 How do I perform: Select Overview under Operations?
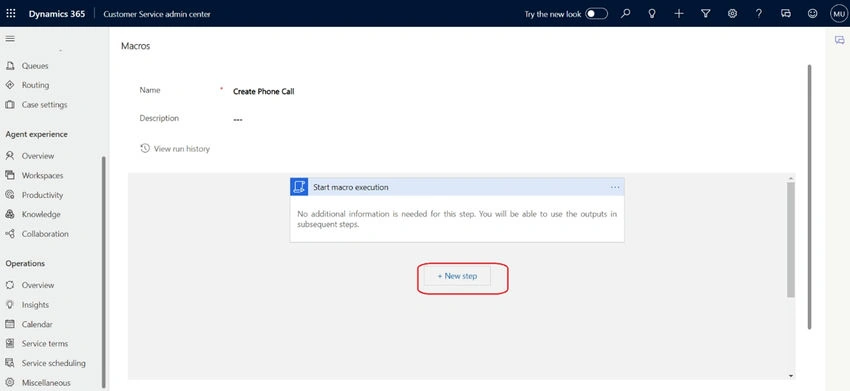click(x=38, y=285)
